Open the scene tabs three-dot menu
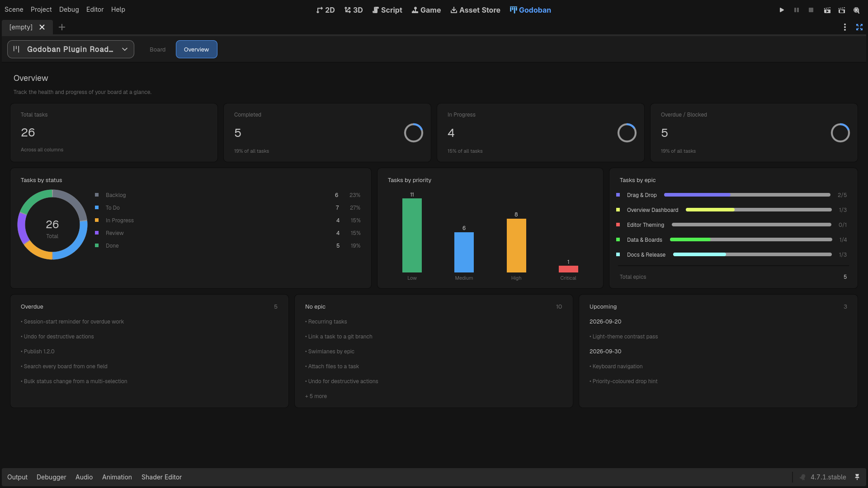 click(844, 27)
